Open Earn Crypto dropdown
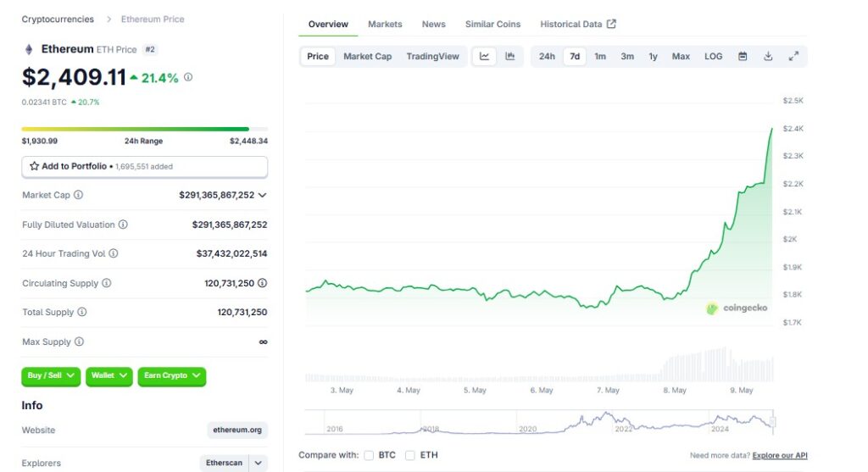This screenshot has width=868, height=472. [x=171, y=375]
